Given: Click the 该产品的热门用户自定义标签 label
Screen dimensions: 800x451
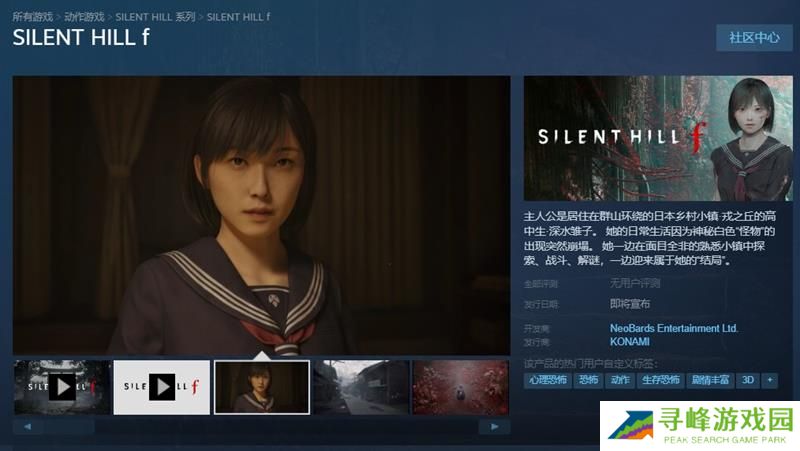Looking at the screenshot, I should pyautogui.click(x=591, y=363).
